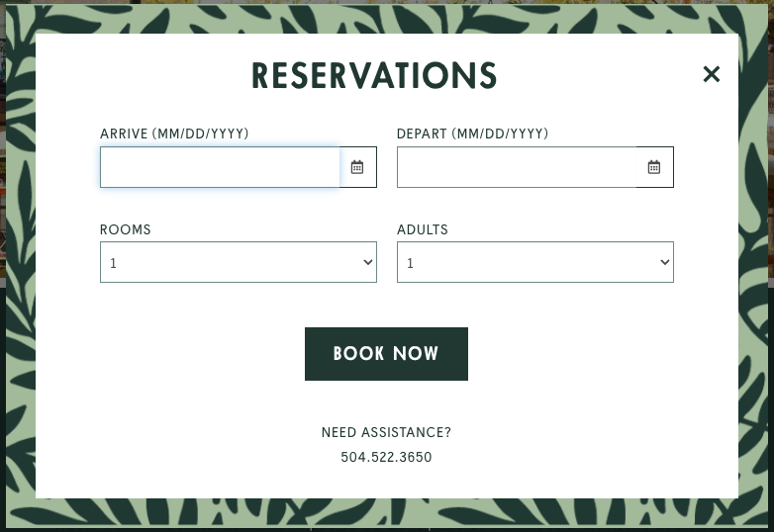This screenshot has width=774, height=532.
Task: Click the Arrive (MM/DD/YYYY) label
Action: 174,133
